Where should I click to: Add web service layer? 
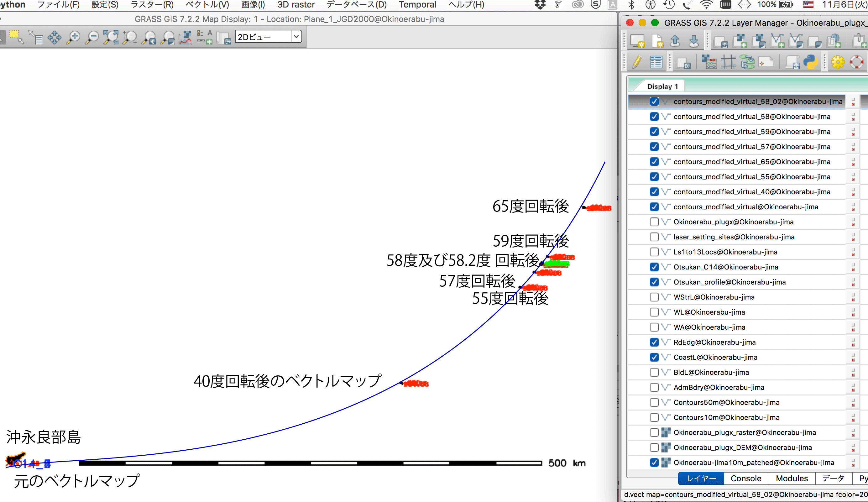pyautogui.click(x=834, y=41)
